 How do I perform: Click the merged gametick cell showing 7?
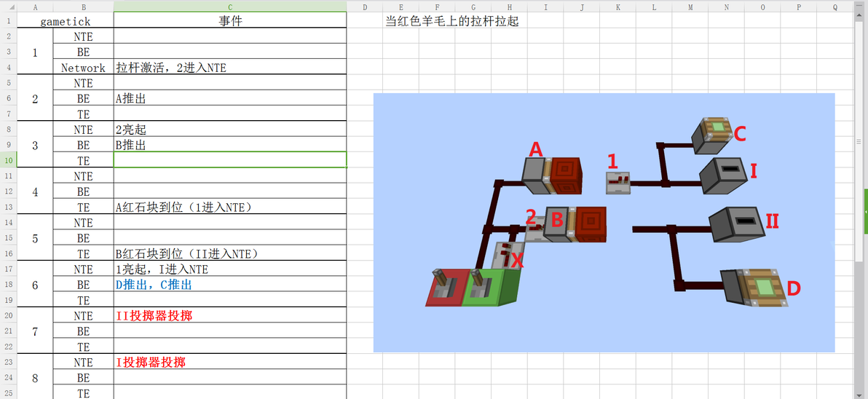(x=35, y=331)
